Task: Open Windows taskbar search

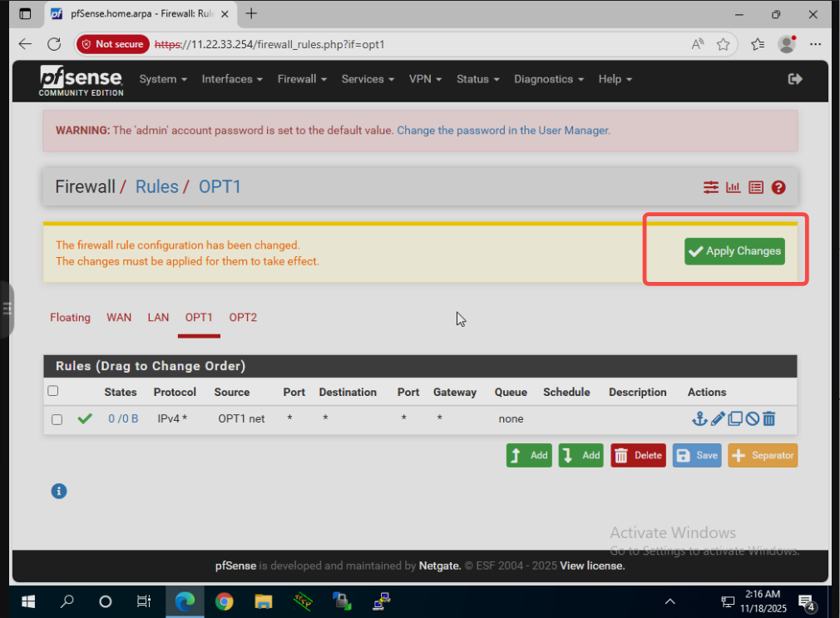Action: [x=67, y=602]
